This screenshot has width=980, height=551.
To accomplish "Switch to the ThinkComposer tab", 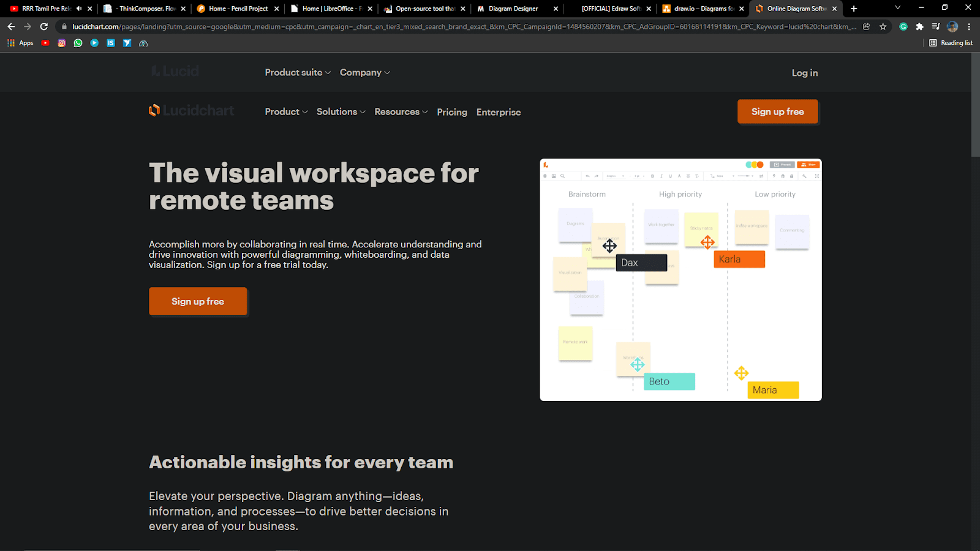I will click(145, 9).
